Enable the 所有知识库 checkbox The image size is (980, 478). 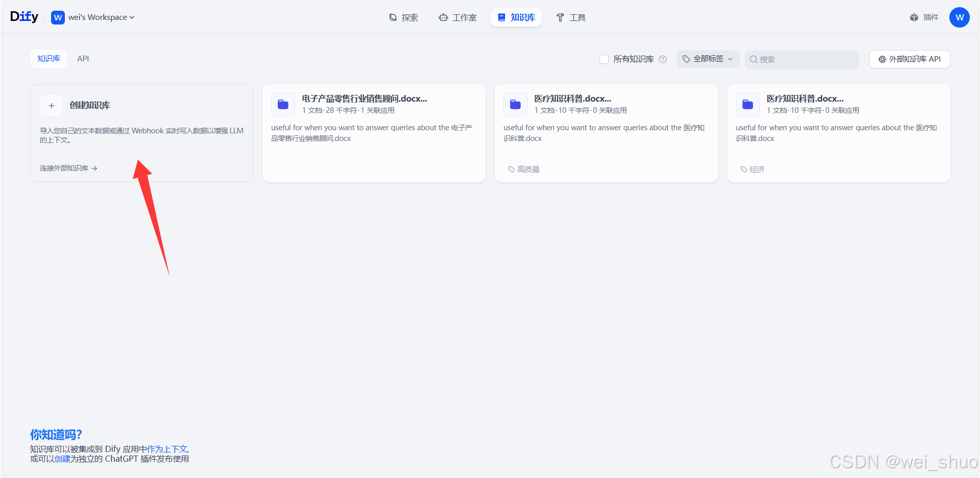[x=604, y=59]
